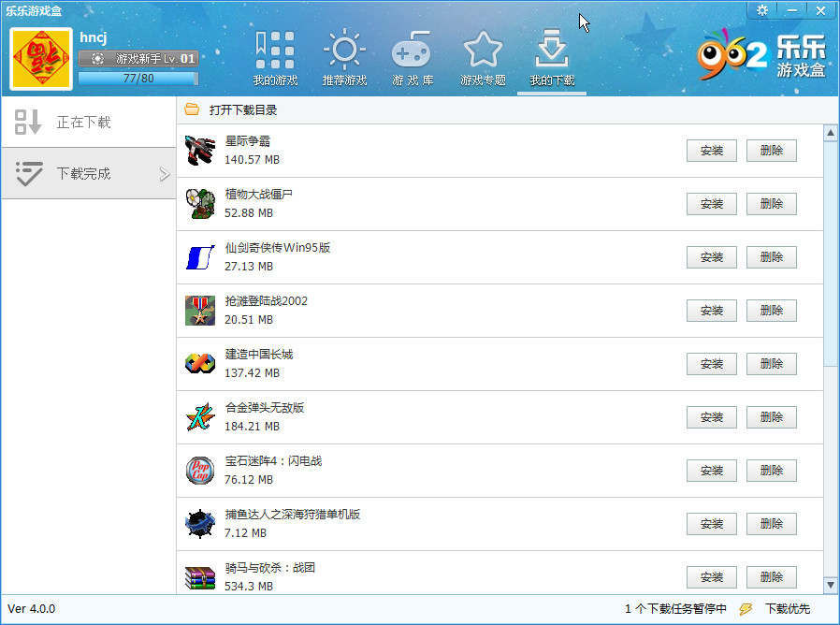Delete 骑马与砍杀：战团 download
The image size is (840, 625).
pyautogui.click(x=772, y=577)
